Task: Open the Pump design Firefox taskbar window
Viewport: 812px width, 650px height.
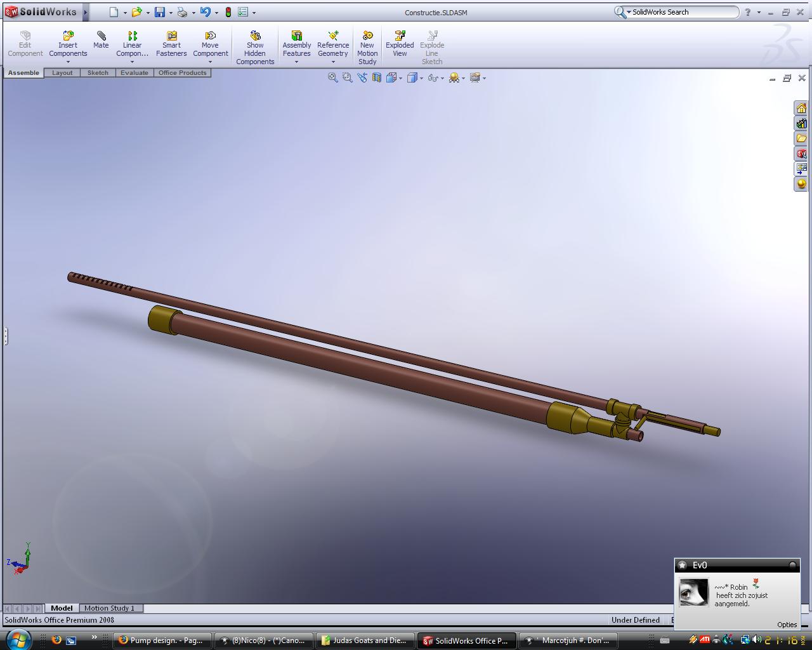Action: tap(162, 640)
